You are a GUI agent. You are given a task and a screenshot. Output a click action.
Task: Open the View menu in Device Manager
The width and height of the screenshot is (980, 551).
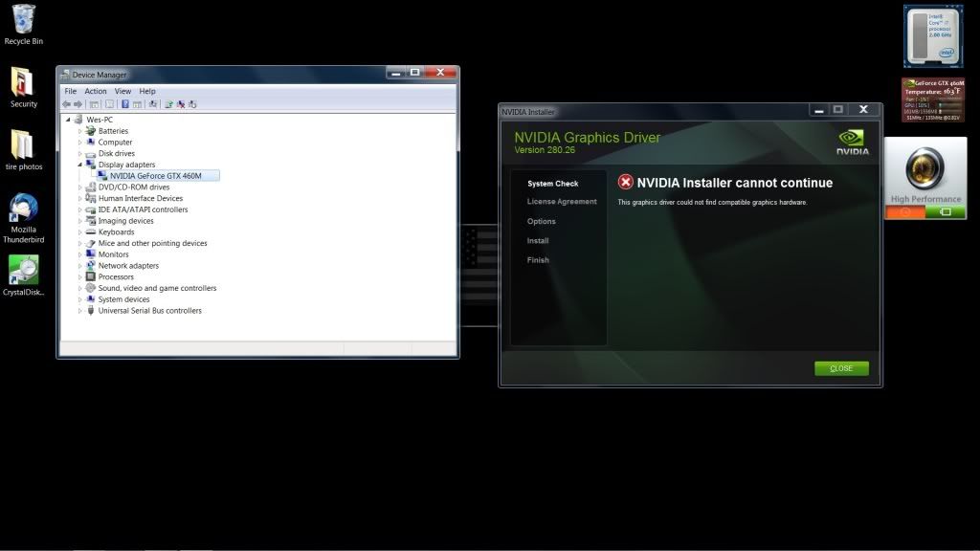(122, 91)
